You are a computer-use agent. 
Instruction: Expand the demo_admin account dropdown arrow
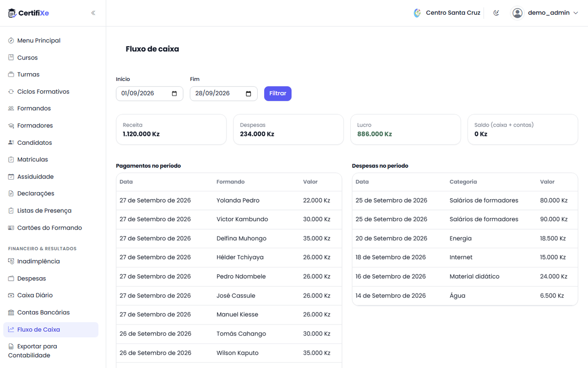576,13
